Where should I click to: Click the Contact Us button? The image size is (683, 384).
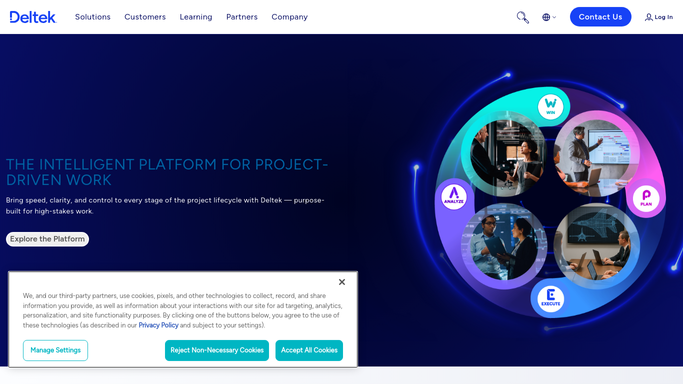click(600, 17)
